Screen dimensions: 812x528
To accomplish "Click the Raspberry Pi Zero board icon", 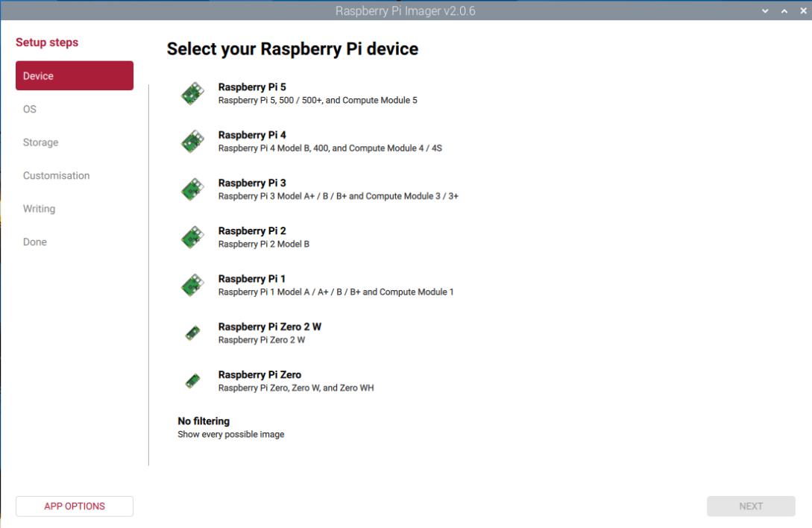I will [x=192, y=381].
